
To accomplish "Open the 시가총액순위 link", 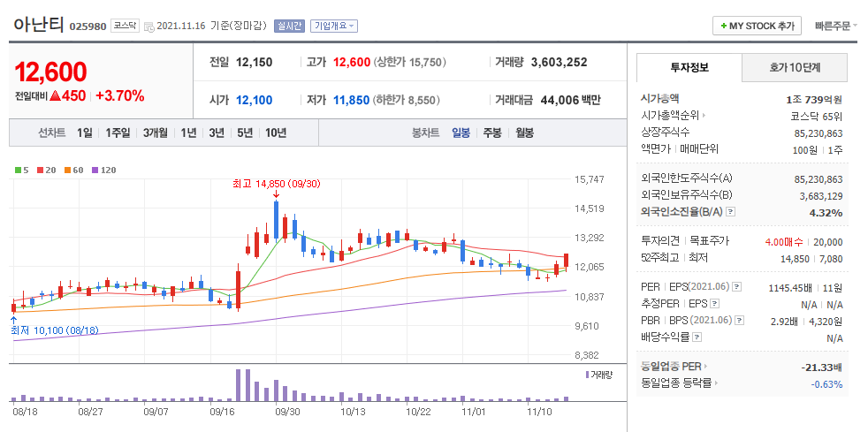I will click(x=670, y=116).
